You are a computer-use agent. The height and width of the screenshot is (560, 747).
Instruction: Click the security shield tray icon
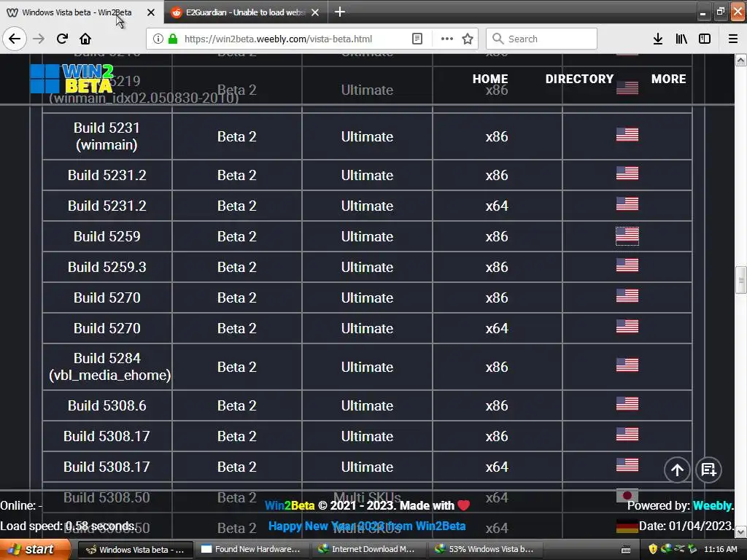653,549
